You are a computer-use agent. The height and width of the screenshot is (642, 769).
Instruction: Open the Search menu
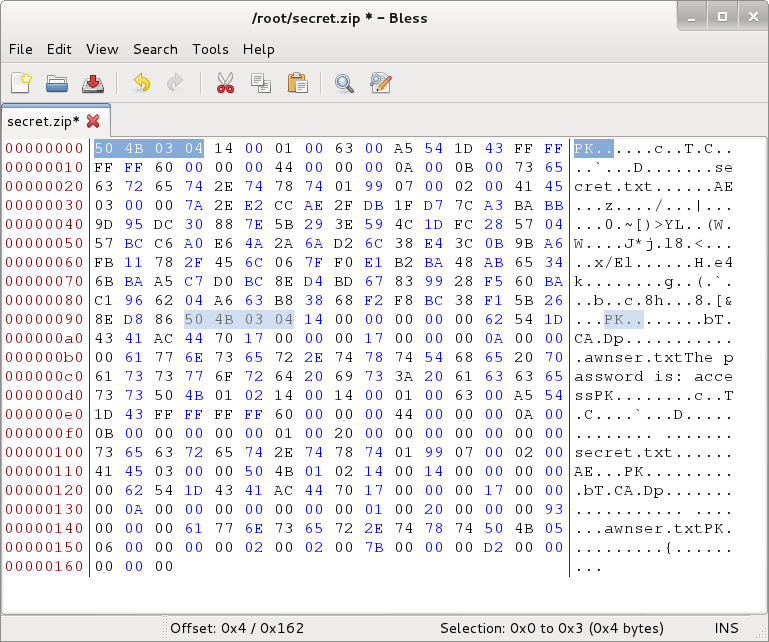[x=155, y=50]
